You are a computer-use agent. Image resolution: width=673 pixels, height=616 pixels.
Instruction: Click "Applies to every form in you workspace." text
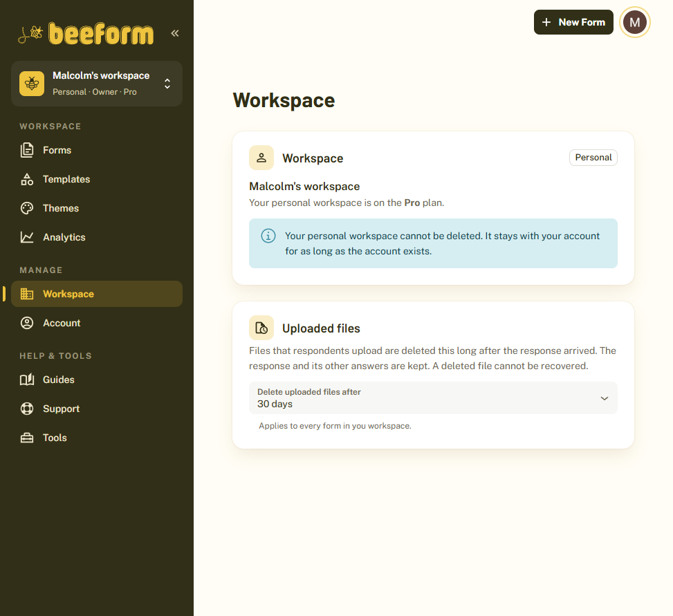335,426
